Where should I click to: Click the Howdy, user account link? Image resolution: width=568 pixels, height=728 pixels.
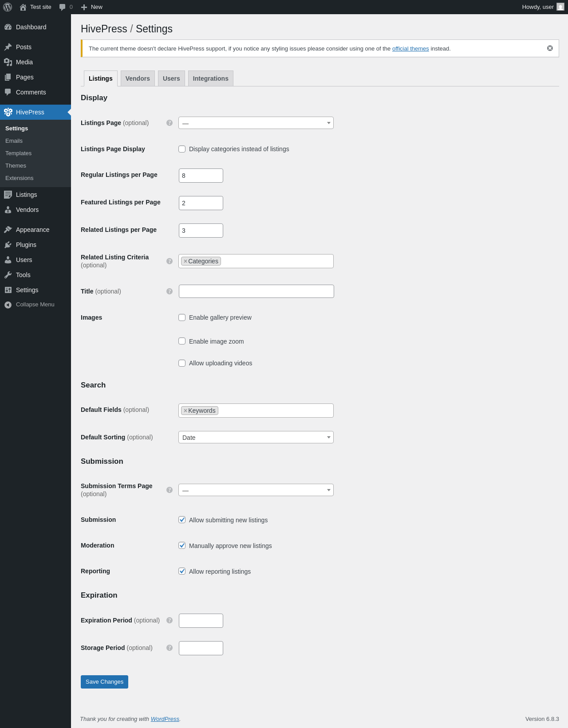(x=543, y=7)
